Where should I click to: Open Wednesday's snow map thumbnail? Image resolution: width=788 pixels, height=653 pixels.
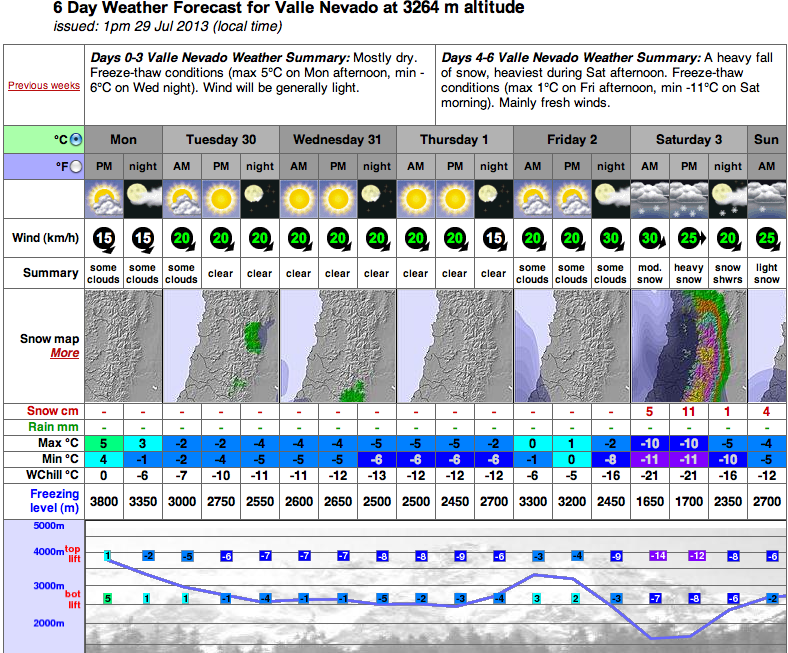(x=338, y=346)
